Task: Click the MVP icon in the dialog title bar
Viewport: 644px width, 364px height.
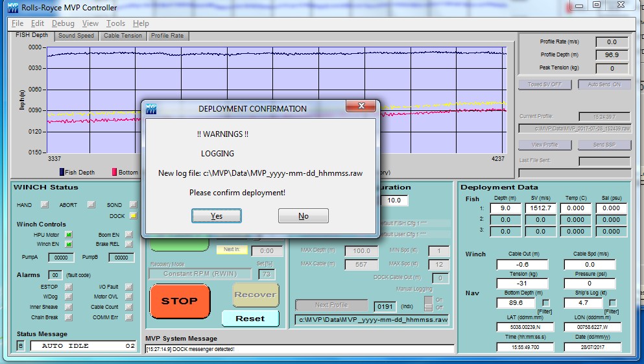Action: pyautogui.click(x=151, y=108)
